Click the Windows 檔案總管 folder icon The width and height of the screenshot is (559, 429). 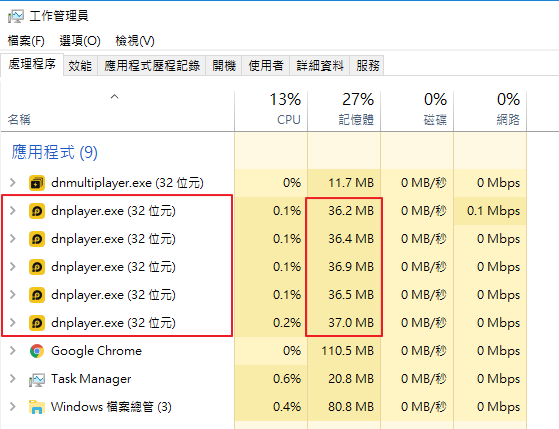tap(37, 407)
